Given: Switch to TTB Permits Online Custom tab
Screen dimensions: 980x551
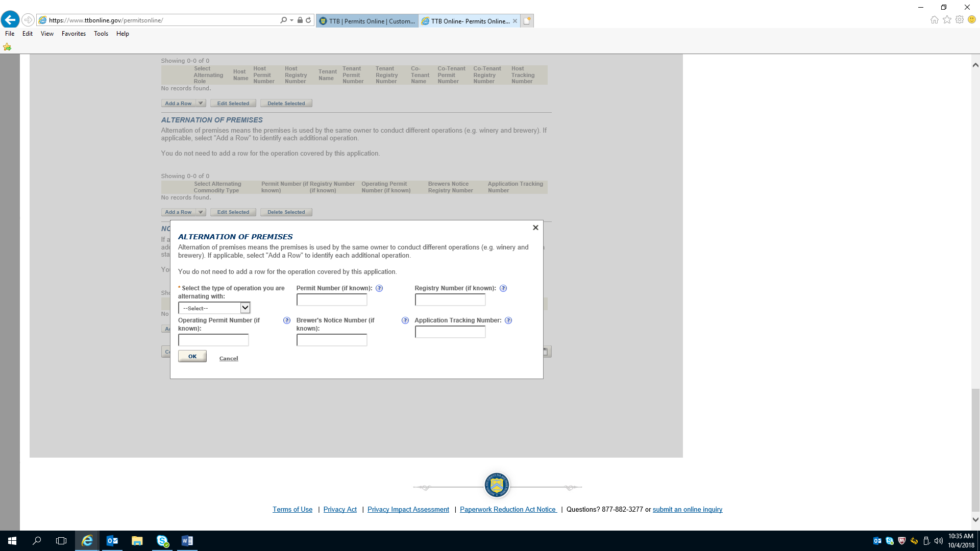Looking at the screenshot, I should pos(367,21).
